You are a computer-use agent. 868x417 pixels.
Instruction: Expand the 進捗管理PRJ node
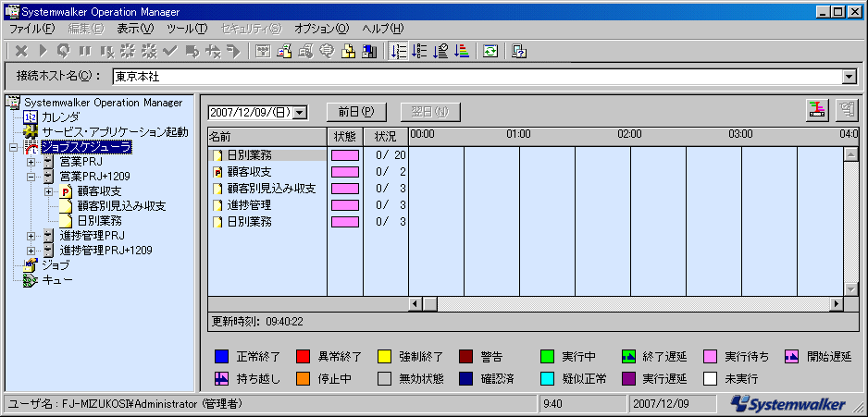point(31,236)
